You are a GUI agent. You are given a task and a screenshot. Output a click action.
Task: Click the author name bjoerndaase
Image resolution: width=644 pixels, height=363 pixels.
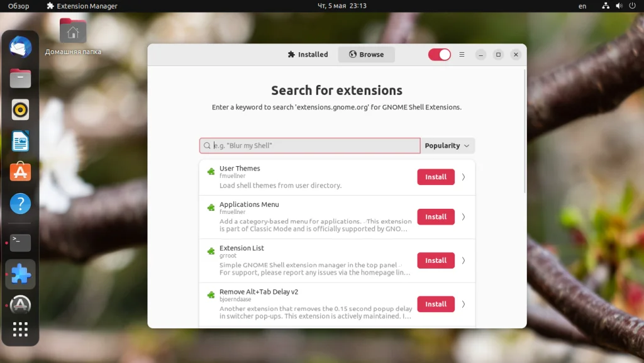coord(235,299)
